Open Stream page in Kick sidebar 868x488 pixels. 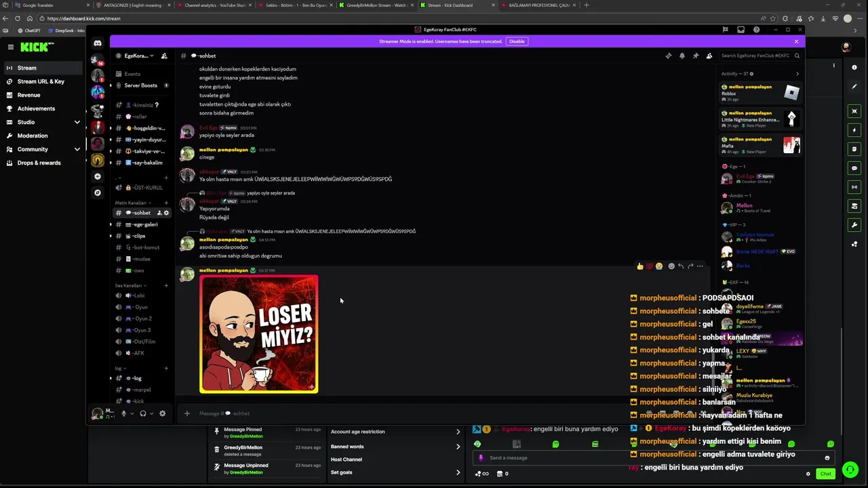click(42, 68)
